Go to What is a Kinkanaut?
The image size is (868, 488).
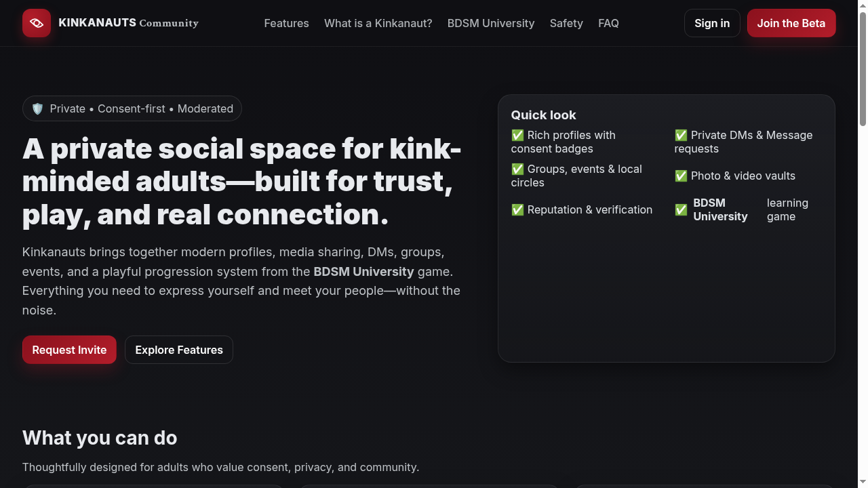tap(378, 23)
